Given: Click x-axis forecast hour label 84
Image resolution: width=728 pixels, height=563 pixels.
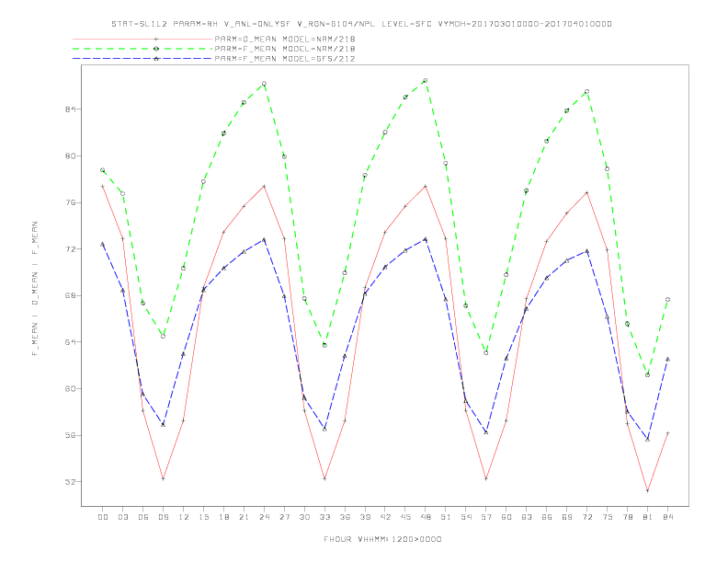Looking at the screenshot, I should pos(667,517).
